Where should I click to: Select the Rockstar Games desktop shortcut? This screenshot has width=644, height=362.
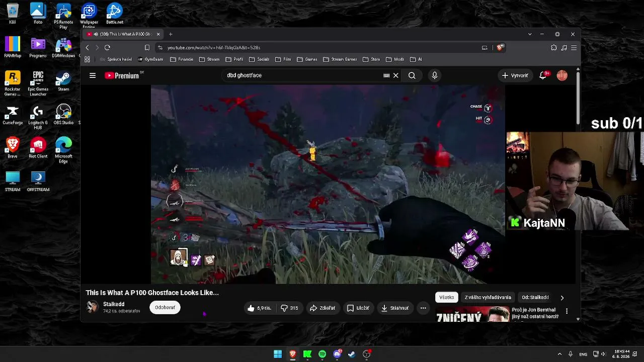13,83
